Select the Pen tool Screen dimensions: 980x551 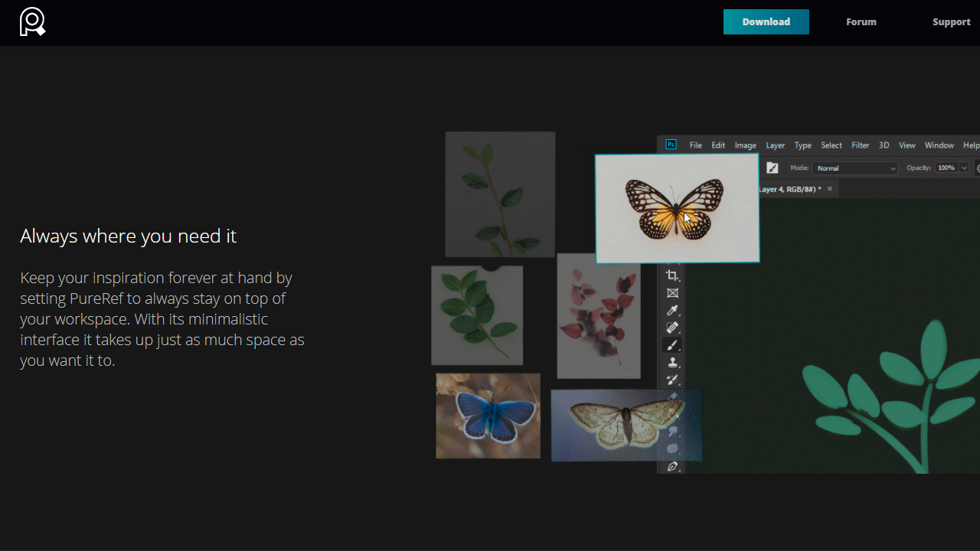tap(672, 466)
